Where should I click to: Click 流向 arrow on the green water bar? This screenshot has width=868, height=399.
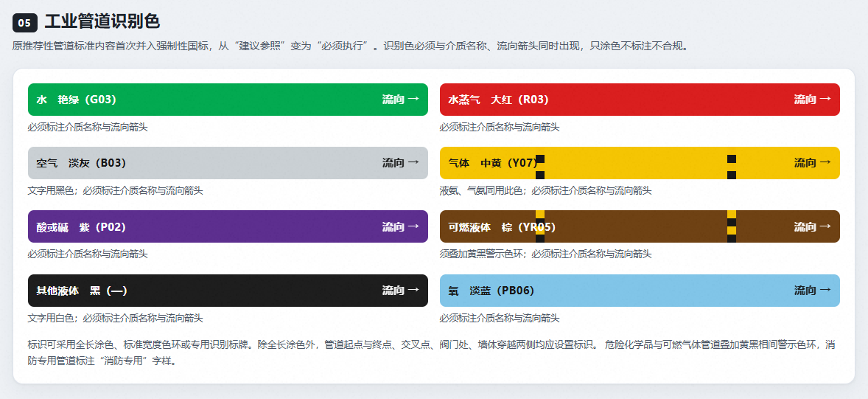(401, 100)
